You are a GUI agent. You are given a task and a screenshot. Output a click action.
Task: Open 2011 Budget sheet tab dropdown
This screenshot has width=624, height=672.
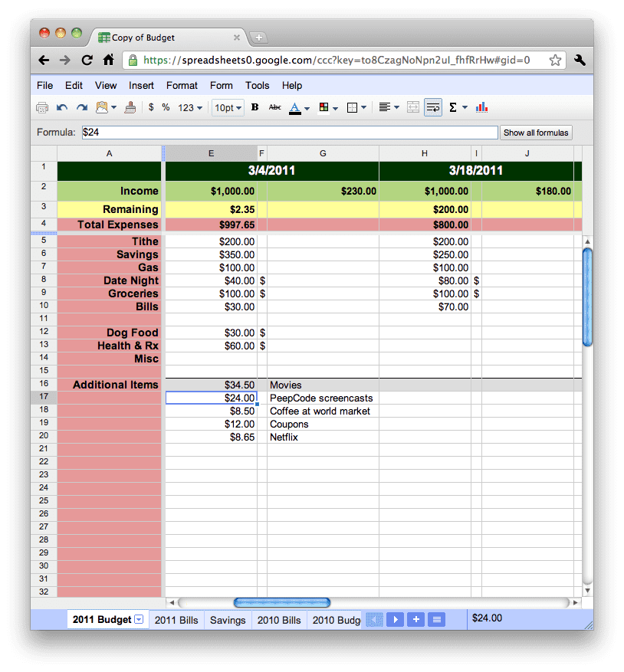coord(139,619)
